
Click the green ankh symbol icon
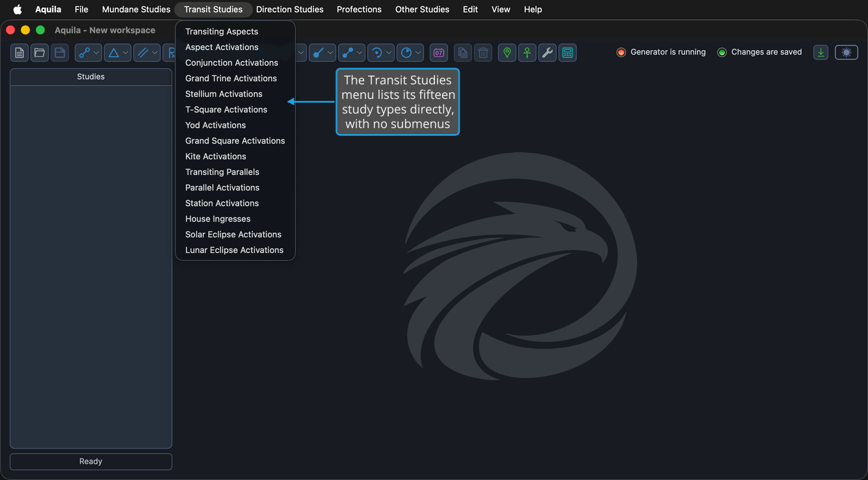click(x=527, y=53)
